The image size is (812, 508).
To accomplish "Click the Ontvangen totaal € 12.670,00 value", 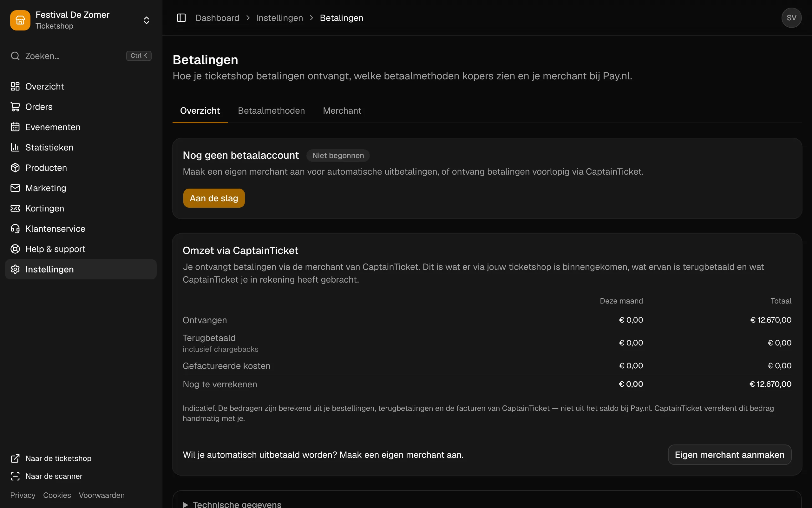I will click(x=771, y=320).
